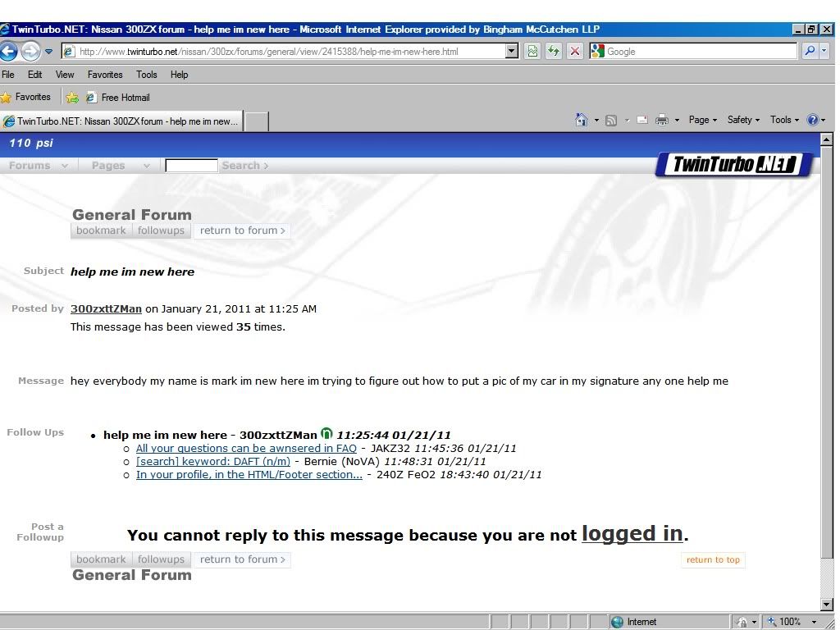Viewport: 840px width, 630px height.
Task: Expand the address bar history dropdown
Action: pyautogui.click(x=512, y=51)
